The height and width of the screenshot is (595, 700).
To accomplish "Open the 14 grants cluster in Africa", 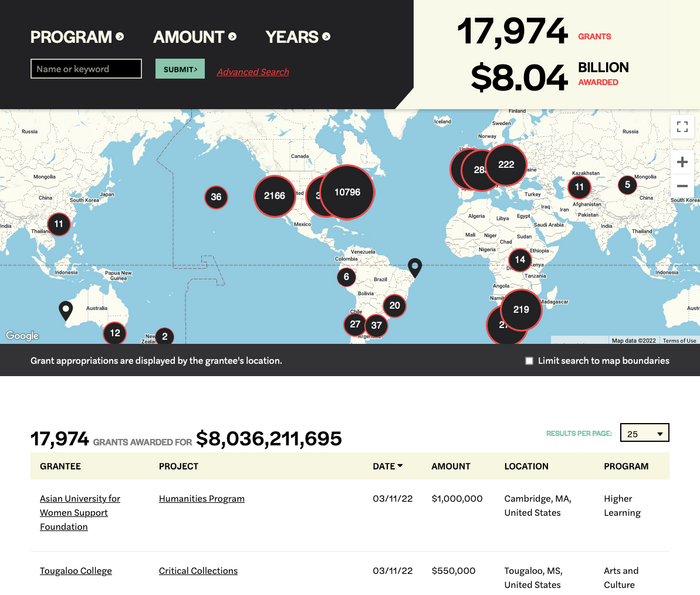I will point(520,260).
